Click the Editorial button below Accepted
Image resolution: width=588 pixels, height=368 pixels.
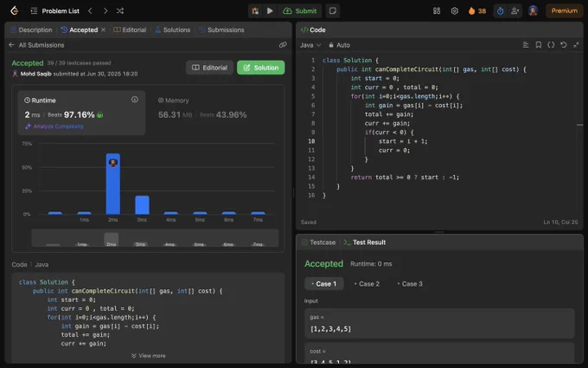coord(209,68)
